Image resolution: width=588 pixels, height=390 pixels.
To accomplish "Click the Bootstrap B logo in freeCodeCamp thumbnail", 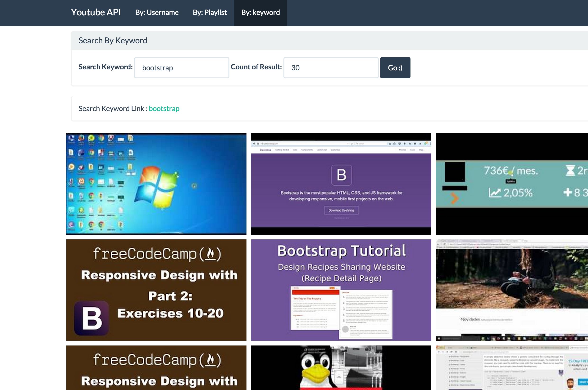I will tap(92, 318).
